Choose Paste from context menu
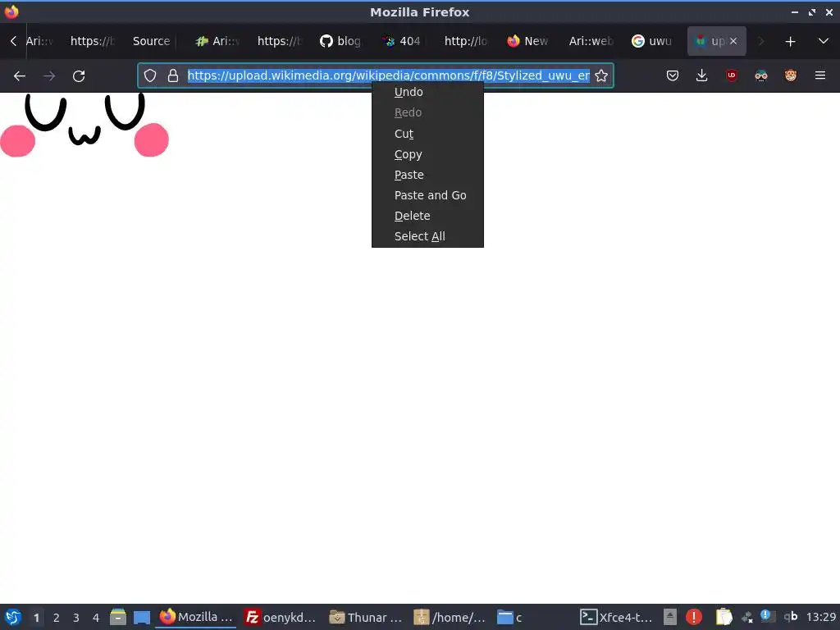The image size is (840, 630). (427, 175)
